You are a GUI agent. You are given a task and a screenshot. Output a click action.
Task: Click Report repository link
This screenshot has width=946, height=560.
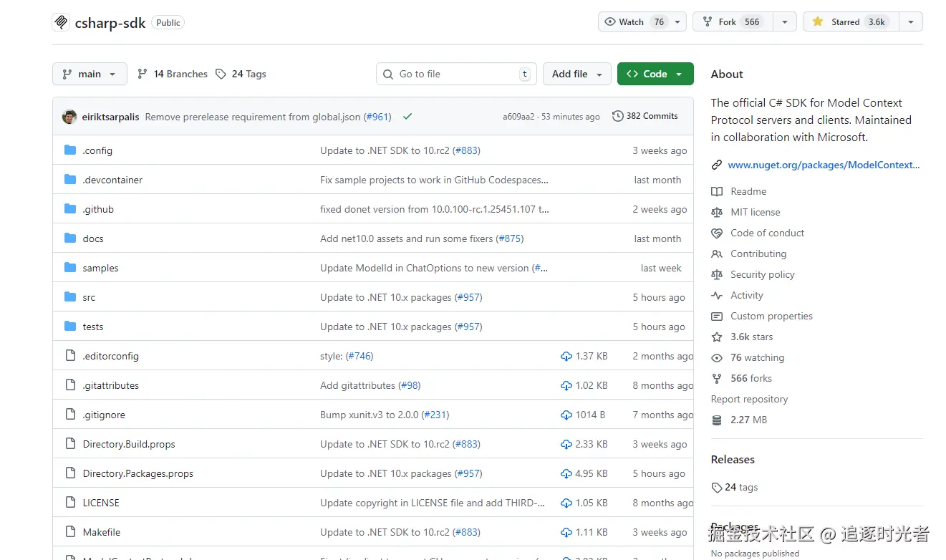749,399
